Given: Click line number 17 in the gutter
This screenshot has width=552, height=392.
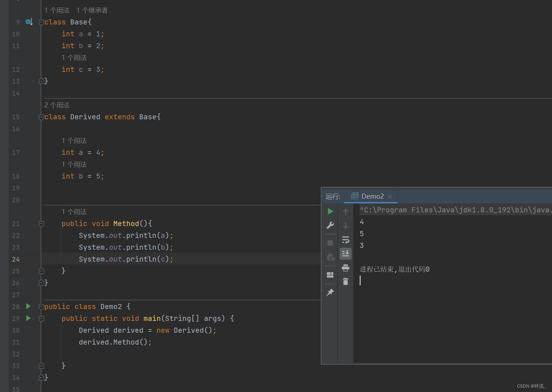Looking at the screenshot, I should [16, 153].
